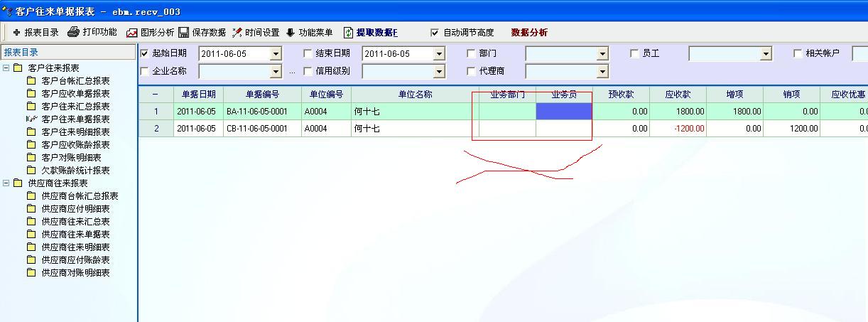Click the 打印功能 printer icon
868x322 pixels.
[73, 32]
